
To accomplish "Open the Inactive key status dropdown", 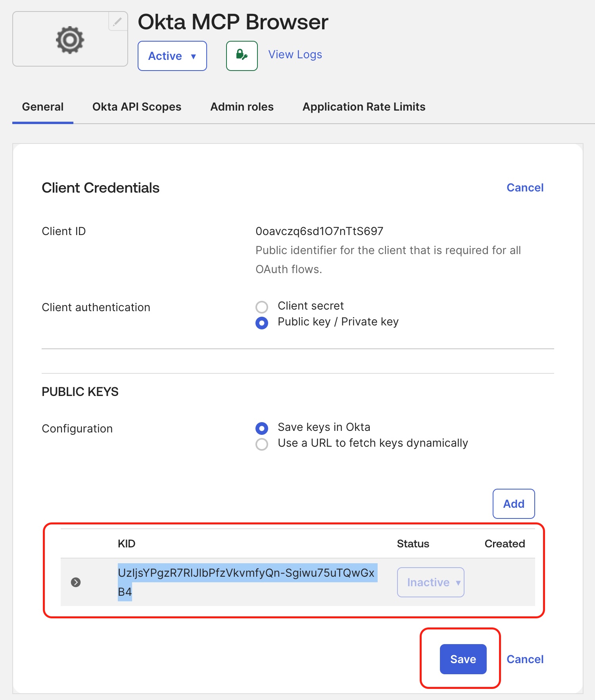I will [430, 582].
